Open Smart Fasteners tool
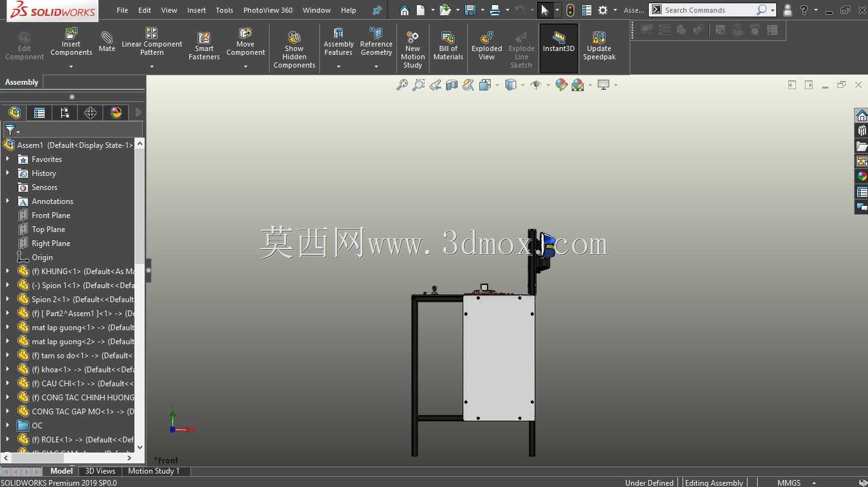The width and height of the screenshot is (868, 487). [x=204, y=47]
